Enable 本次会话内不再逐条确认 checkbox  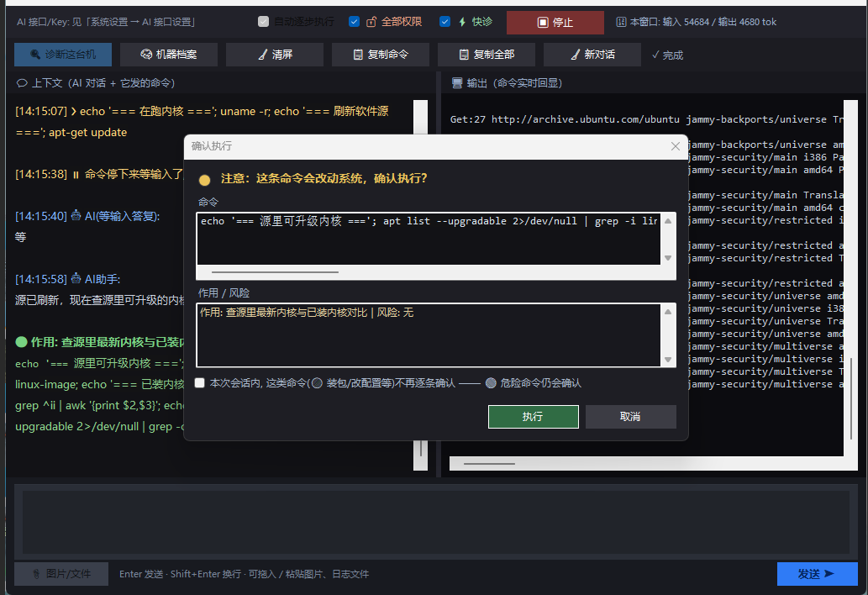tap(200, 383)
